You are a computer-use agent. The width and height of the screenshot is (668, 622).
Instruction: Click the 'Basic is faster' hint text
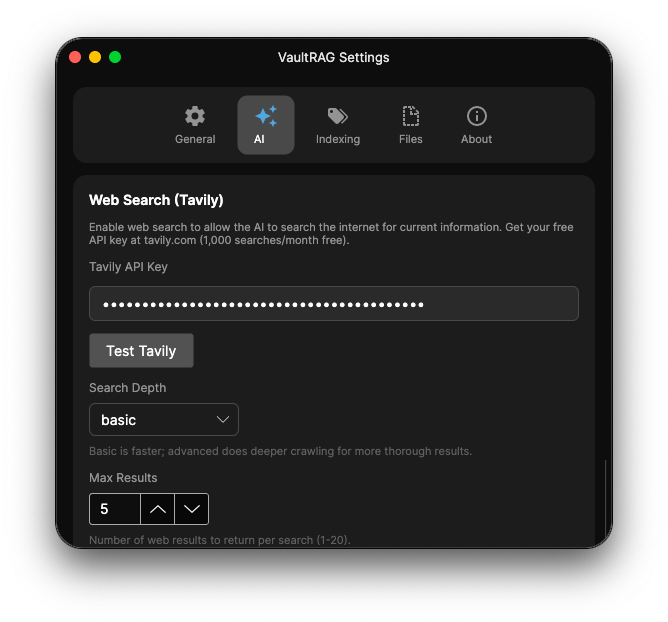point(280,451)
